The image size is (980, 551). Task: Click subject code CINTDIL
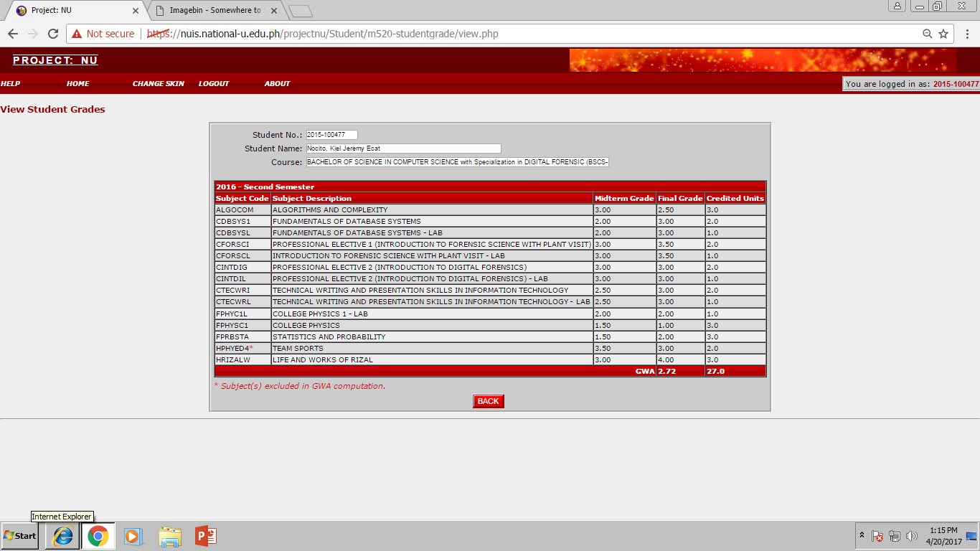(232, 279)
